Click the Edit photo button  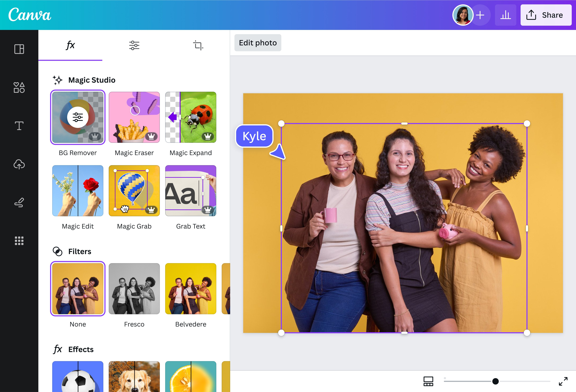point(258,43)
